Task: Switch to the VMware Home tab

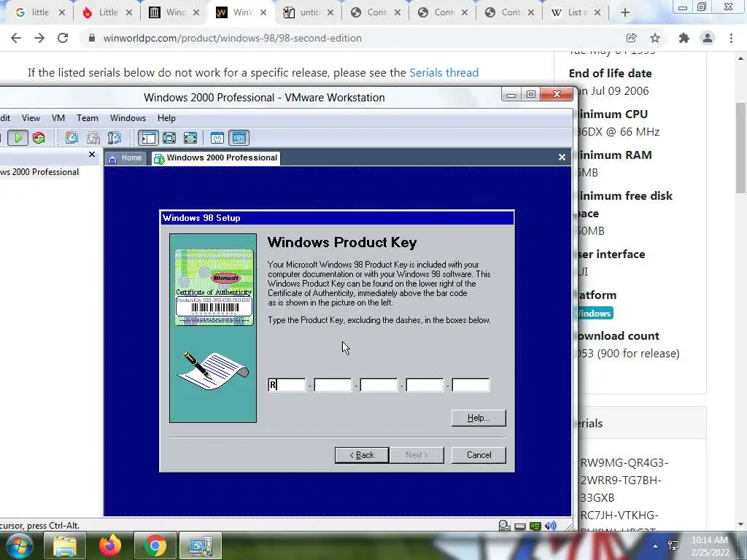Action: pyautogui.click(x=125, y=158)
